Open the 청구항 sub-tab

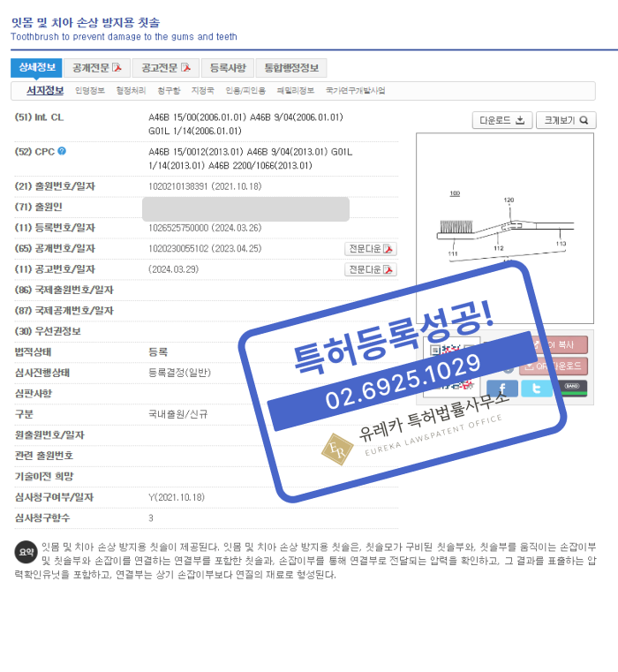click(x=169, y=91)
